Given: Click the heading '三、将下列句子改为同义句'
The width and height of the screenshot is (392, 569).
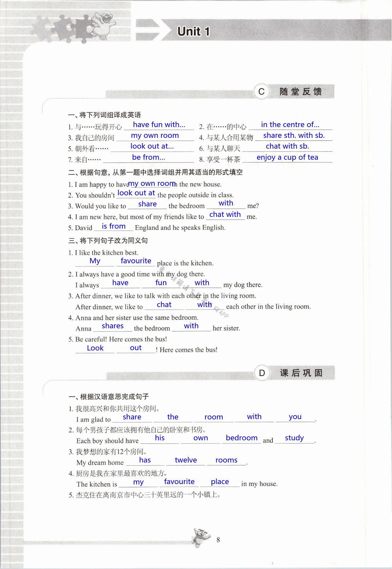Looking at the screenshot, I should tap(108, 241).
